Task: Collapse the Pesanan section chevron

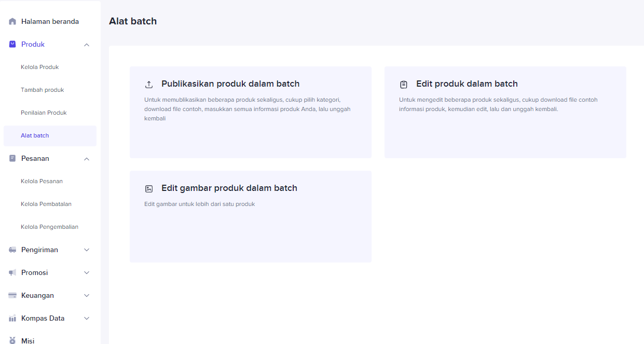Action: tap(87, 159)
